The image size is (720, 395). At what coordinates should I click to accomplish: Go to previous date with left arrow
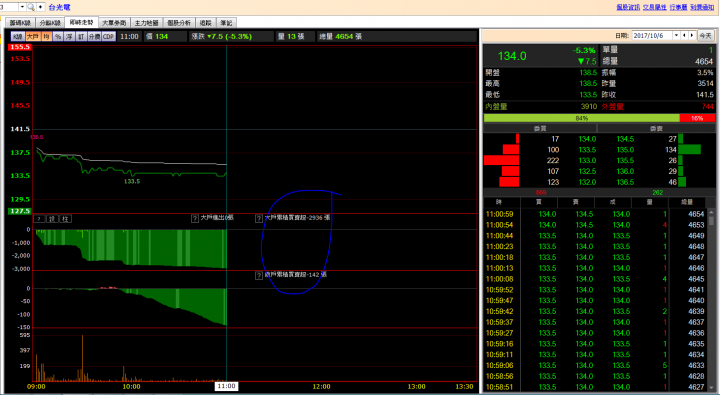(684, 35)
